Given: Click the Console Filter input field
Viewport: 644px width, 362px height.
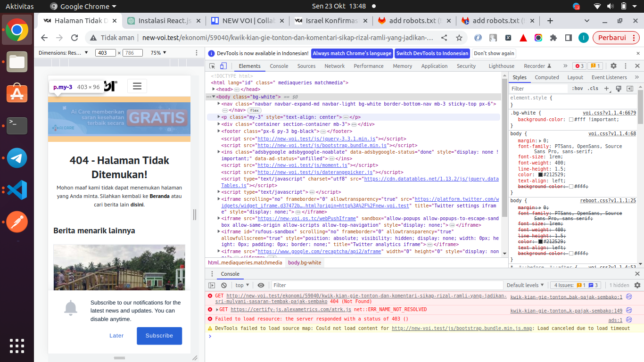Looking at the screenshot, I should coord(387,285).
